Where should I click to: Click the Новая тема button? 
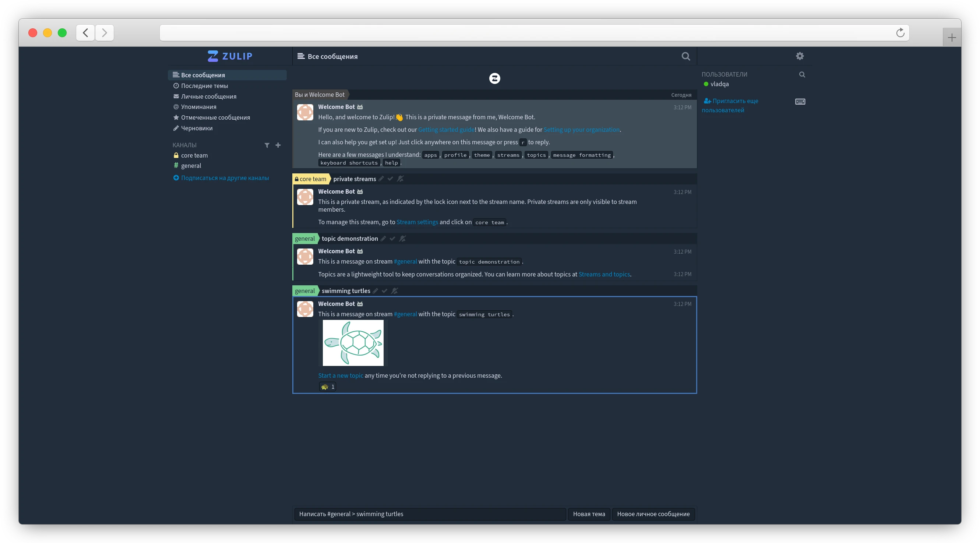click(589, 514)
